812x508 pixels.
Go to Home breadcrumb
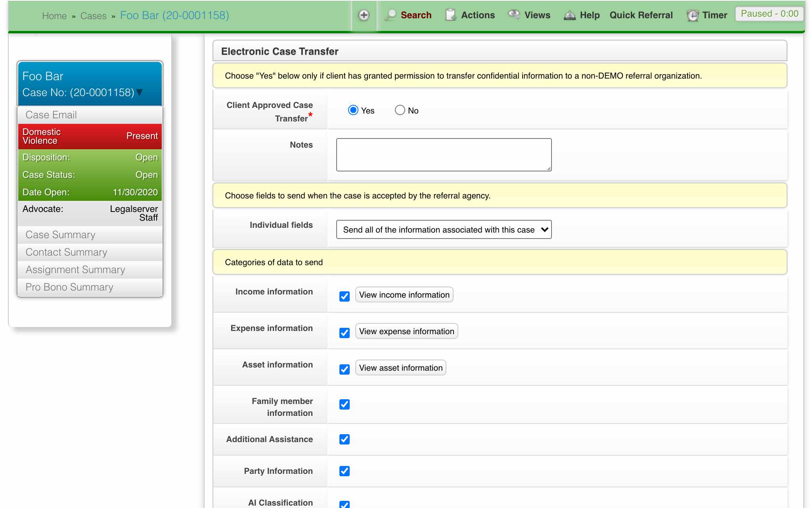click(54, 16)
